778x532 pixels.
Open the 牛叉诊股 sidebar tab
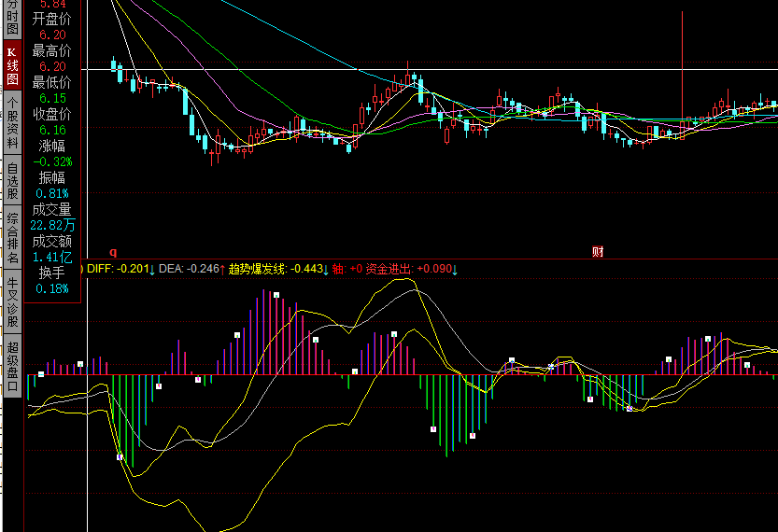12,301
